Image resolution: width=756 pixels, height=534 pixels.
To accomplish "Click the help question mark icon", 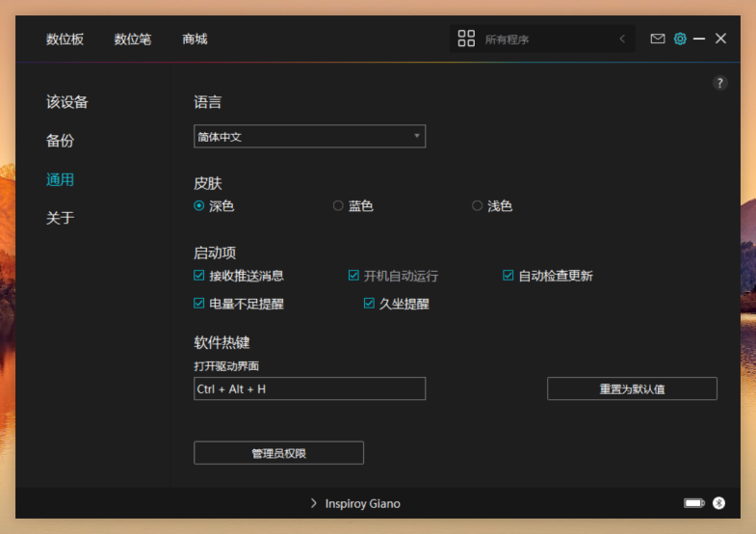I will pyautogui.click(x=719, y=84).
